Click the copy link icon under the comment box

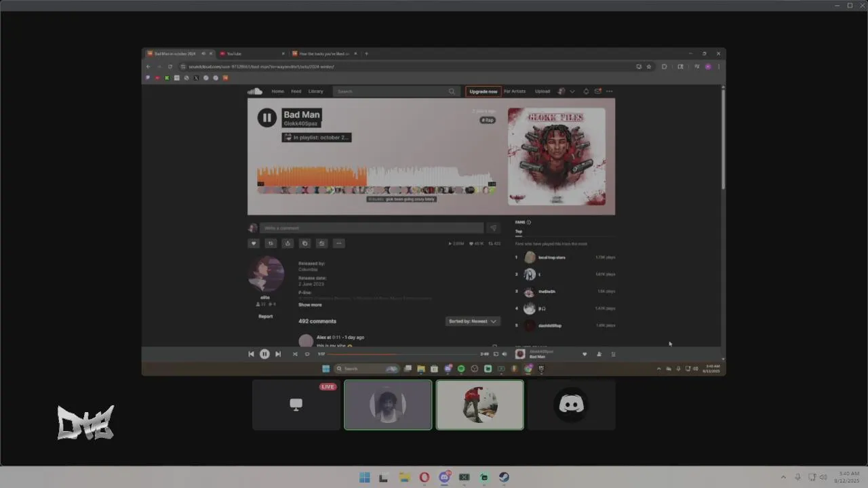304,243
